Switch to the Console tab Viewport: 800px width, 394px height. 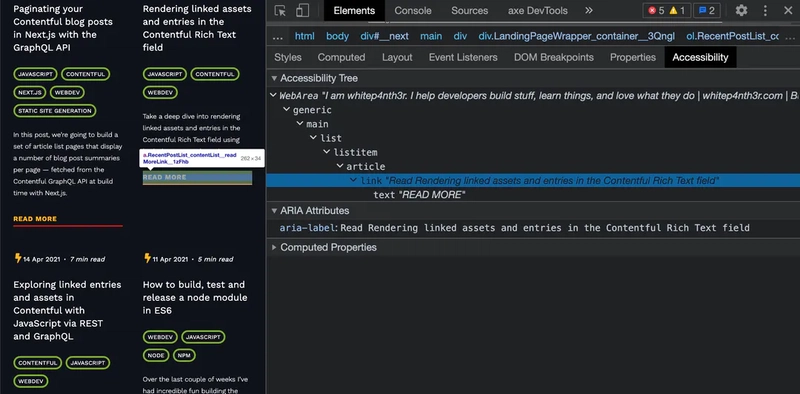413,10
